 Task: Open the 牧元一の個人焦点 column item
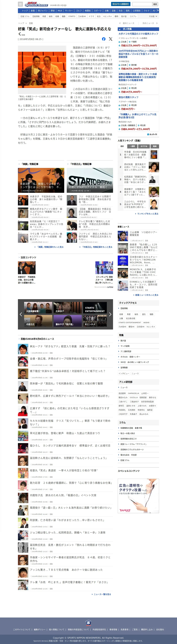(x=138, y=433)
